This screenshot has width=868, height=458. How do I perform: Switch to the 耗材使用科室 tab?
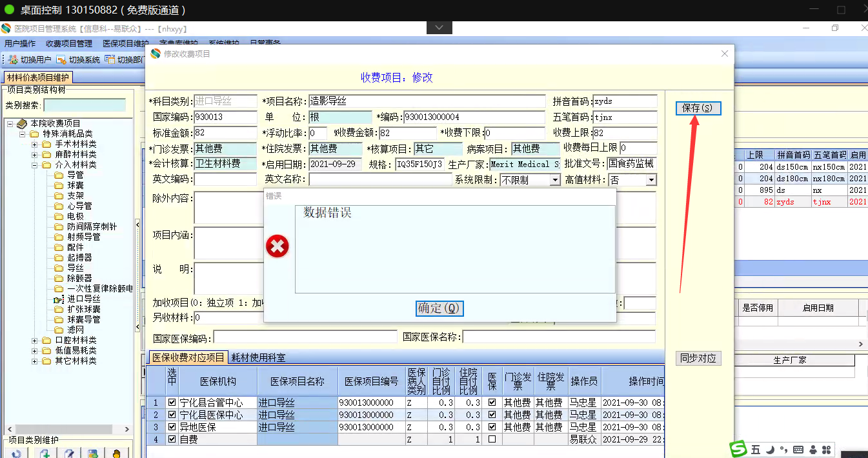[258, 357]
